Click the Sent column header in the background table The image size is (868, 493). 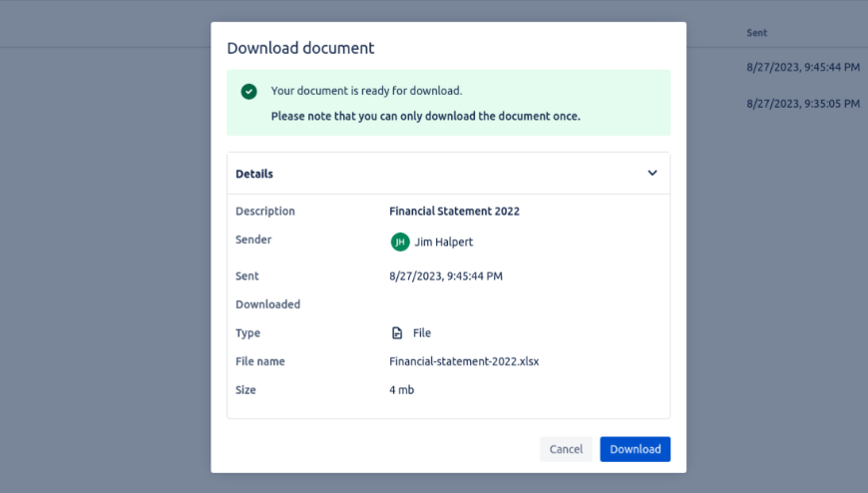pos(756,33)
